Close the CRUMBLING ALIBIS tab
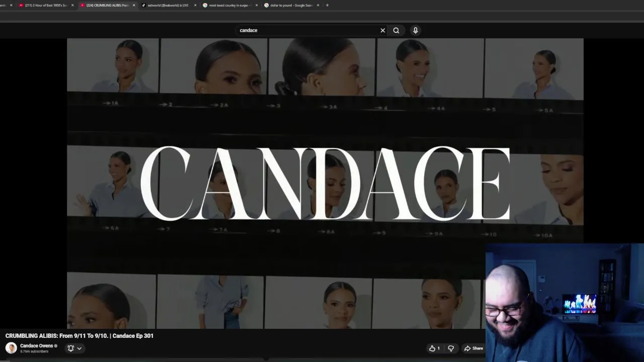This screenshot has width=644, height=362. coord(134,6)
